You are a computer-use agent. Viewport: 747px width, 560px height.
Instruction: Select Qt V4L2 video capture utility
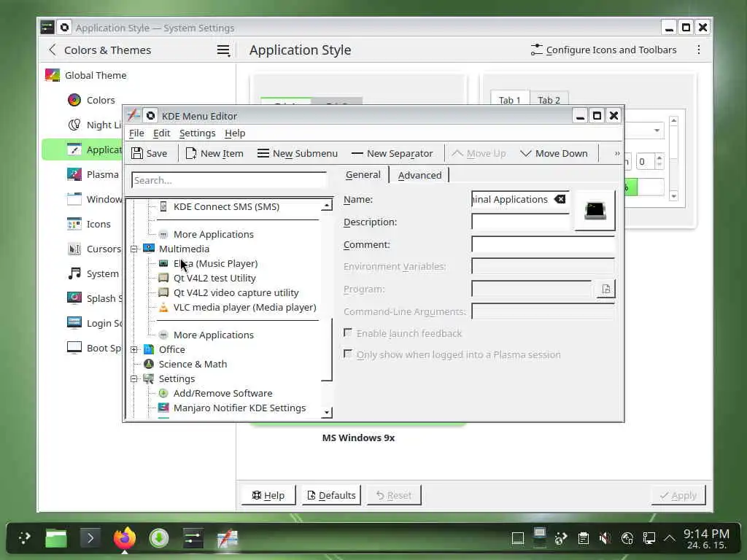coord(236,293)
